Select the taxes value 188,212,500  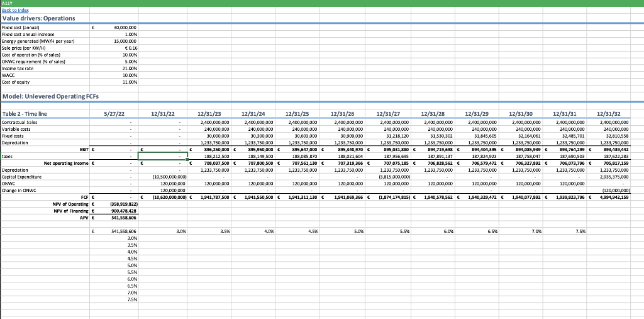pos(216,156)
